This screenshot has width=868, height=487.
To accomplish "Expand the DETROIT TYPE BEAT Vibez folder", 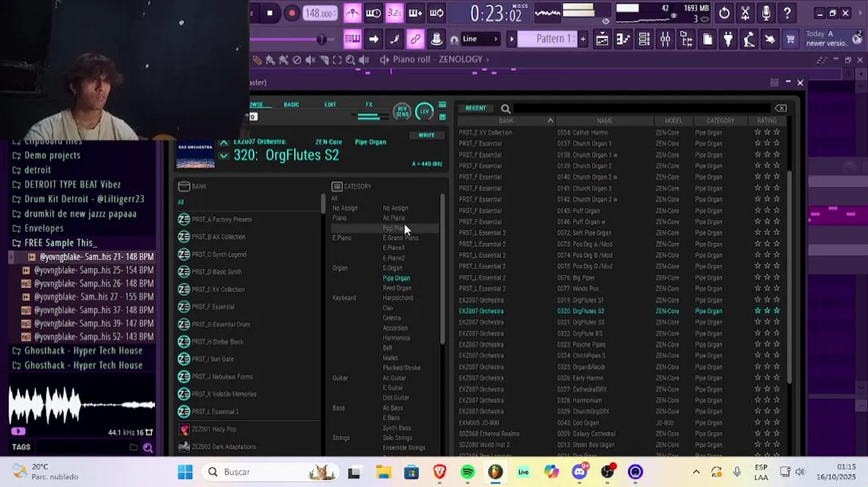I will (x=72, y=185).
